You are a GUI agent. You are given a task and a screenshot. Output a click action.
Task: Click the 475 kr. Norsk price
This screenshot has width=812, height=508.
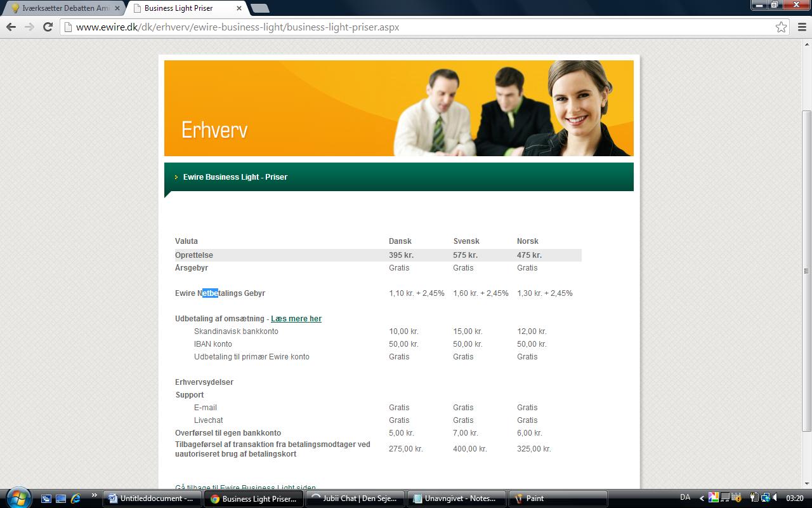click(530, 255)
